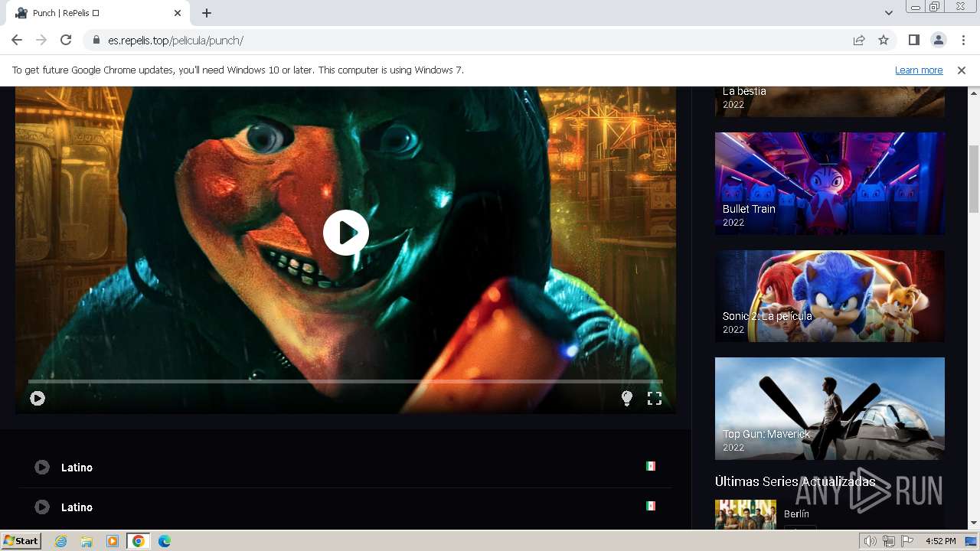Image resolution: width=980 pixels, height=551 pixels.
Task: Click the Chrome icon in the taskbar
Action: coord(139,541)
